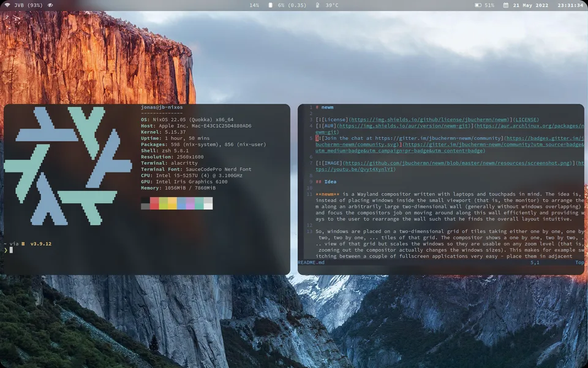Click the "Shell: zsh 5.8.1" line
Image resolution: width=588 pixels, height=368 pixels.
pos(165,151)
